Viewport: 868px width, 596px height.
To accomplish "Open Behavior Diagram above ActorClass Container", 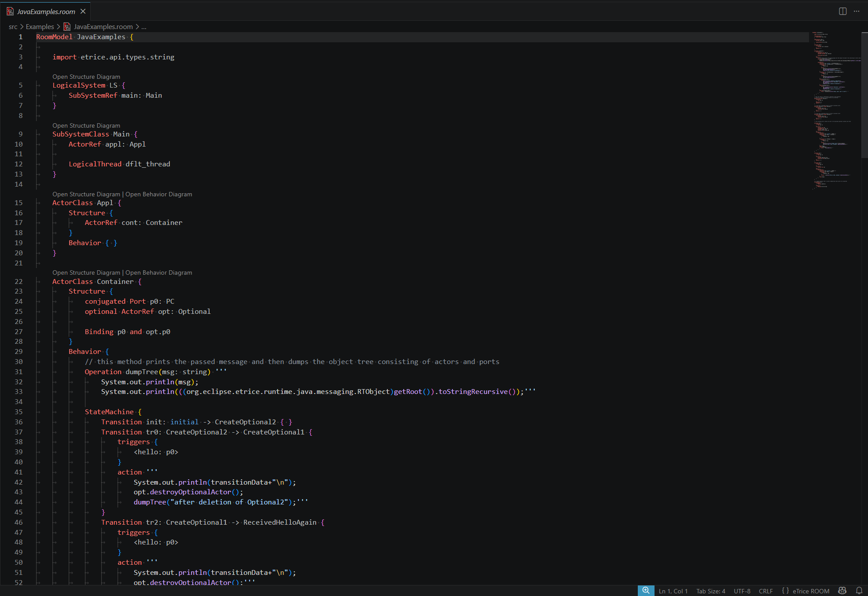I will click(x=158, y=272).
